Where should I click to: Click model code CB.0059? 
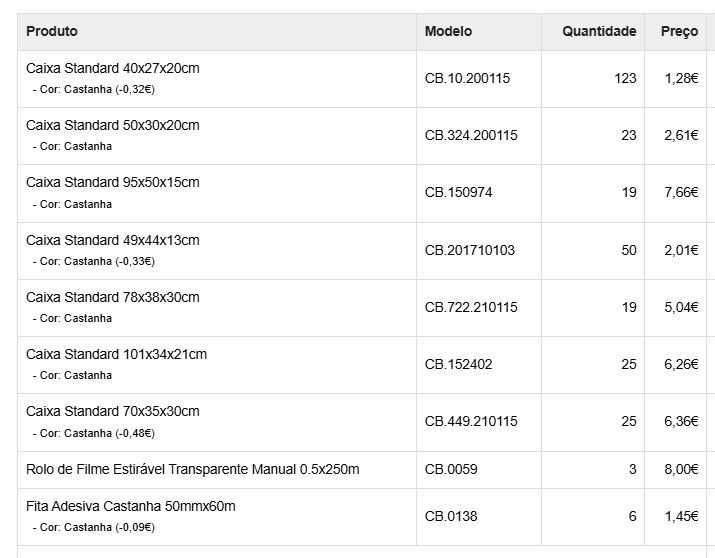coord(451,469)
